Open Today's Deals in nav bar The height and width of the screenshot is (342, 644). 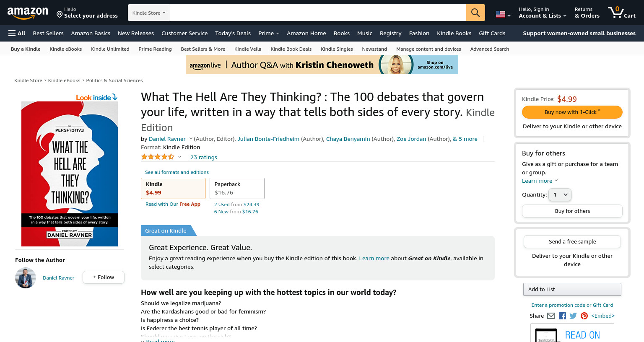click(x=233, y=33)
